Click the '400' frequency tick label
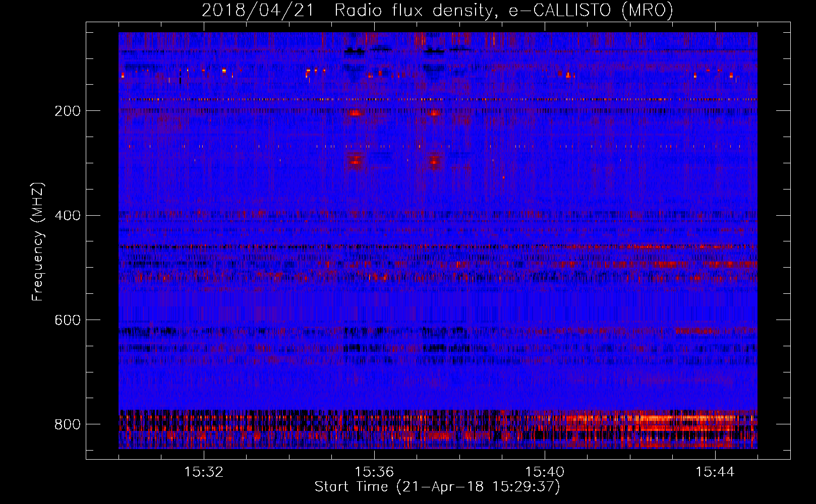816x504 pixels. pyautogui.click(x=68, y=216)
